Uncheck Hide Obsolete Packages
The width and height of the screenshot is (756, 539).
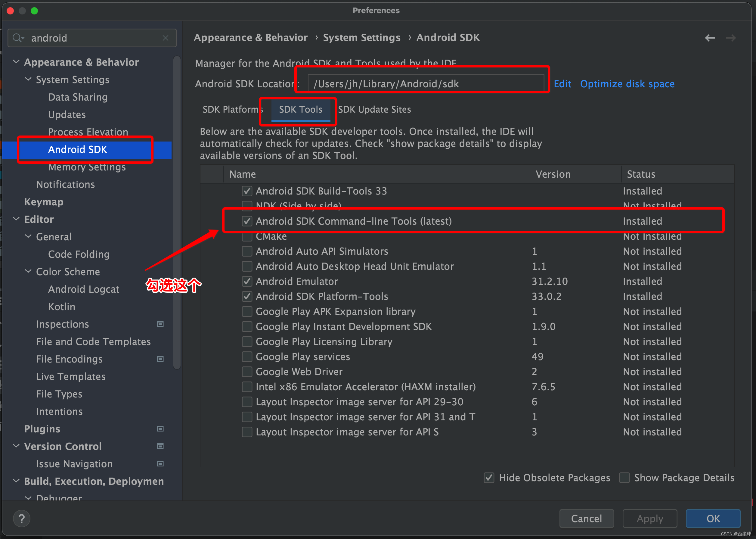pyautogui.click(x=489, y=478)
